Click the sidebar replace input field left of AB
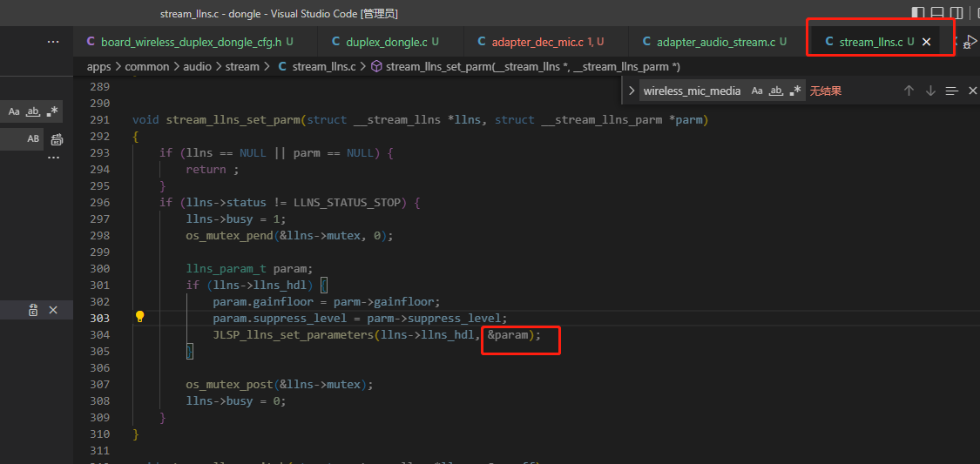Screen dimensions: 980x464 pos(11,138)
